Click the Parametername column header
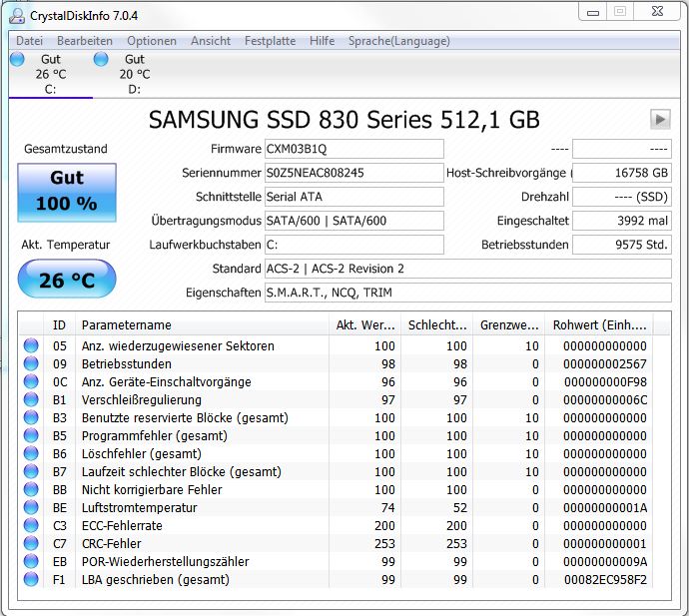The image size is (689, 616). point(202,325)
